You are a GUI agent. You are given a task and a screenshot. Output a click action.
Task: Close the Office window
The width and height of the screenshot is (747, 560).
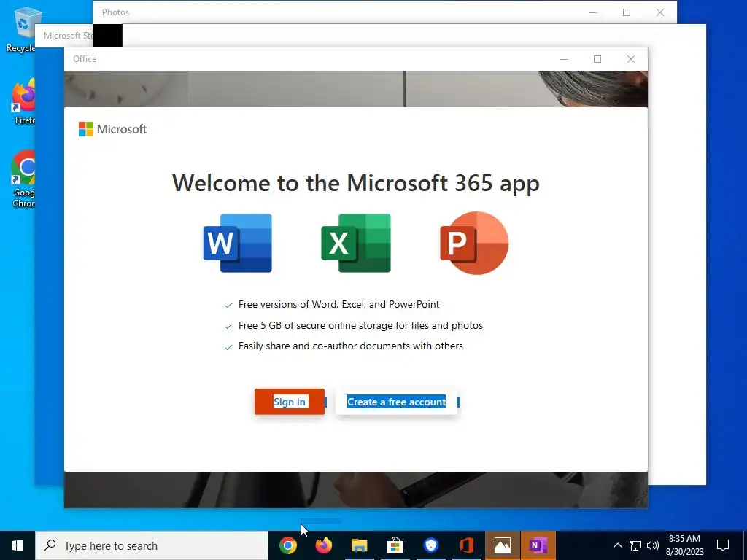point(631,59)
